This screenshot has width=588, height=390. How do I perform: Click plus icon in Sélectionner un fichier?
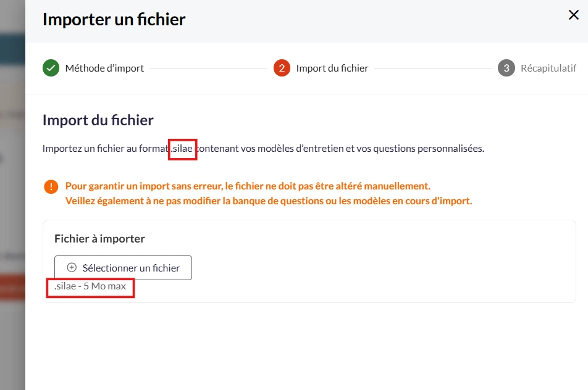click(72, 268)
